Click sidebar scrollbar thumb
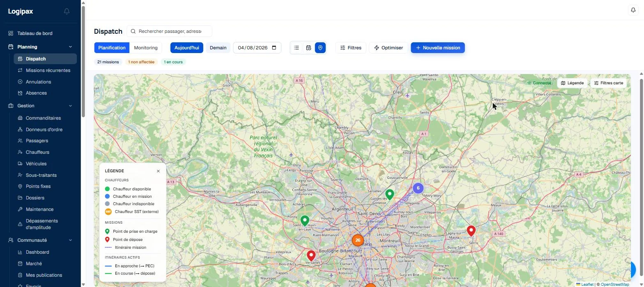The width and height of the screenshot is (644, 287). pyautogui.click(x=83, y=62)
